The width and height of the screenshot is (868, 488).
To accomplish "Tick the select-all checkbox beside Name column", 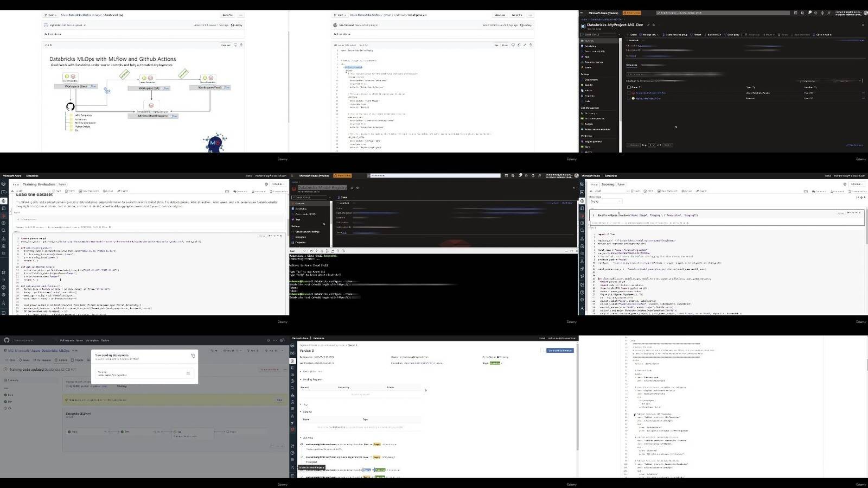I will coord(629,87).
